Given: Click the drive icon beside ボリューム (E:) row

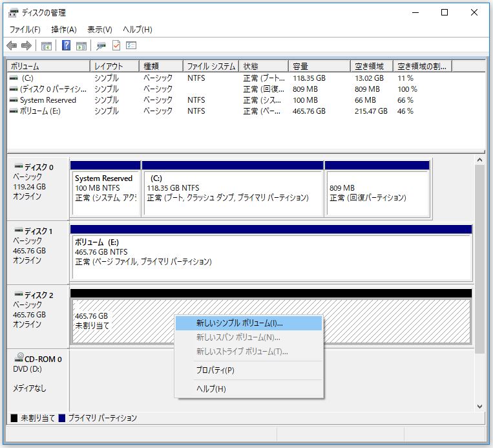Looking at the screenshot, I should [x=14, y=111].
